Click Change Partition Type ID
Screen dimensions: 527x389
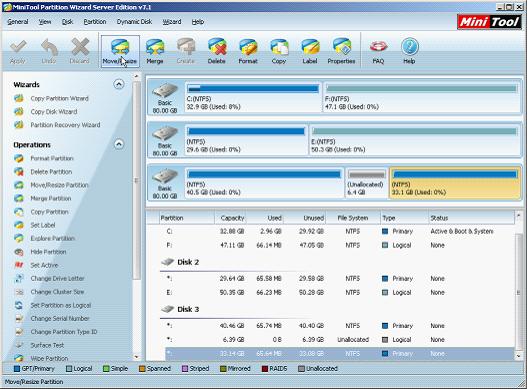point(64,332)
